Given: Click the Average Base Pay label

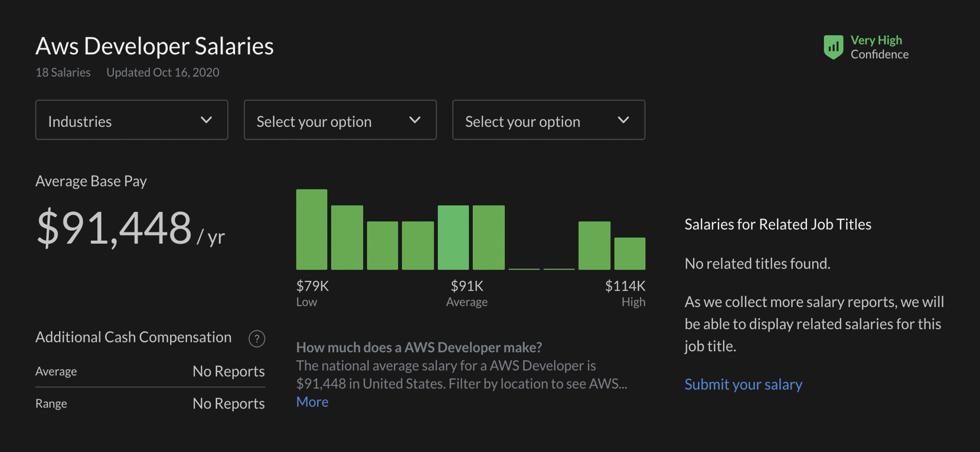Looking at the screenshot, I should click(91, 181).
